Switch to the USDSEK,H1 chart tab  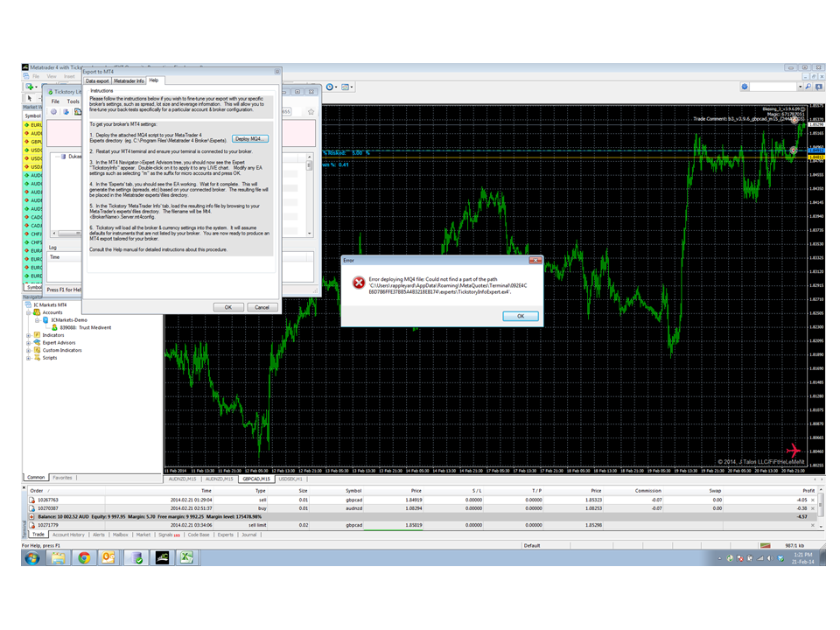290,479
